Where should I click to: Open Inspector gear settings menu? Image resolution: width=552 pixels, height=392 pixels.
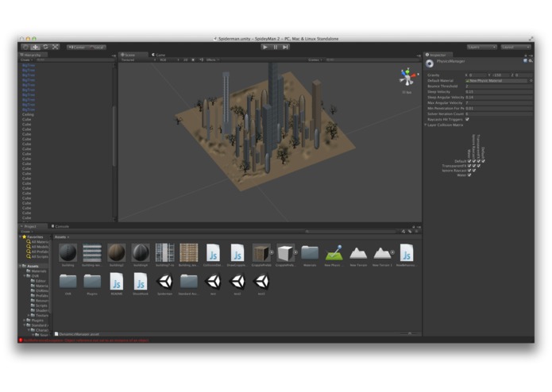tap(531, 61)
